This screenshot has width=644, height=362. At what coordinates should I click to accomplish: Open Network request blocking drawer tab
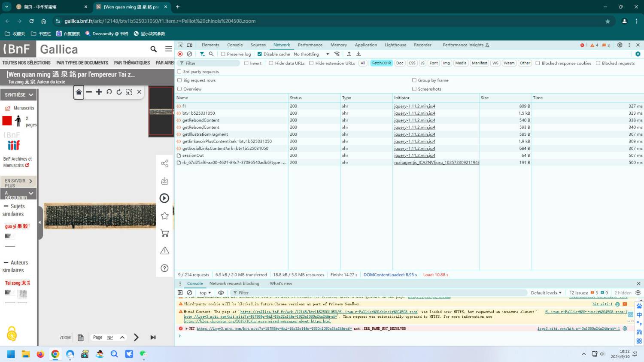[x=234, y=283]
